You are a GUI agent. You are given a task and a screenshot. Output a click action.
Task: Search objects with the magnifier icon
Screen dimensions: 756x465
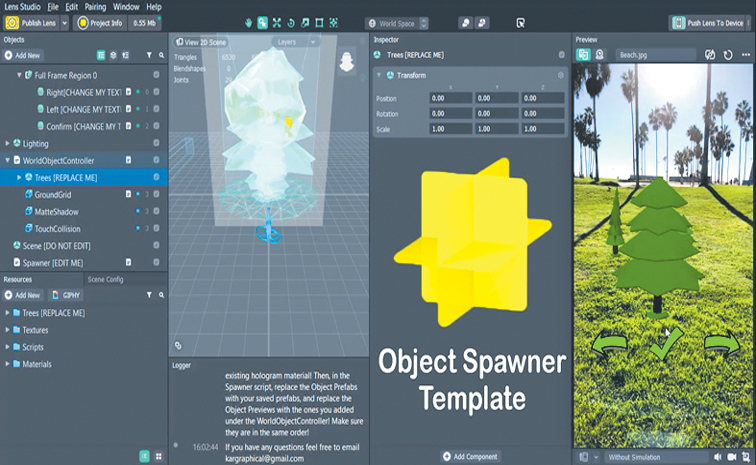(162, 55)
